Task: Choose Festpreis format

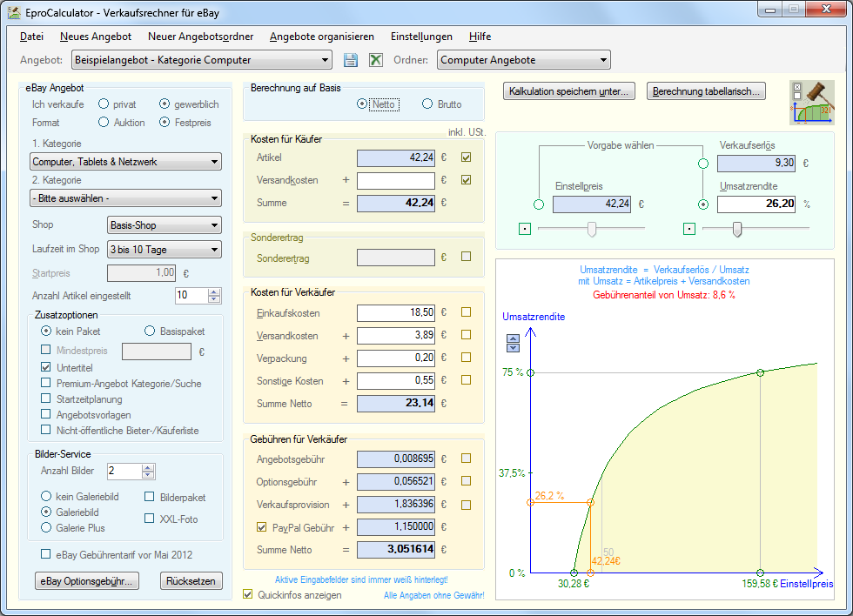Action: click(165, 122)
